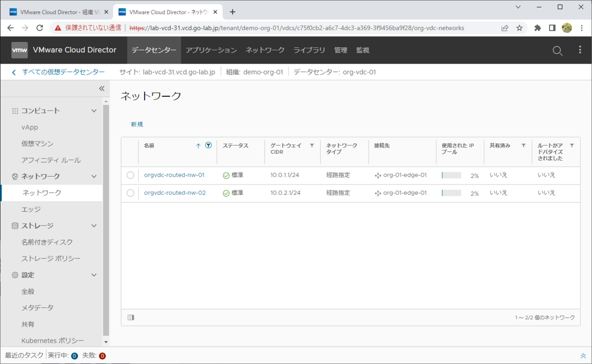Image resolution: width=592 pixels, height=364 pixels.
Task: Click the Networking section globe icon
Action: pos(15,176)
